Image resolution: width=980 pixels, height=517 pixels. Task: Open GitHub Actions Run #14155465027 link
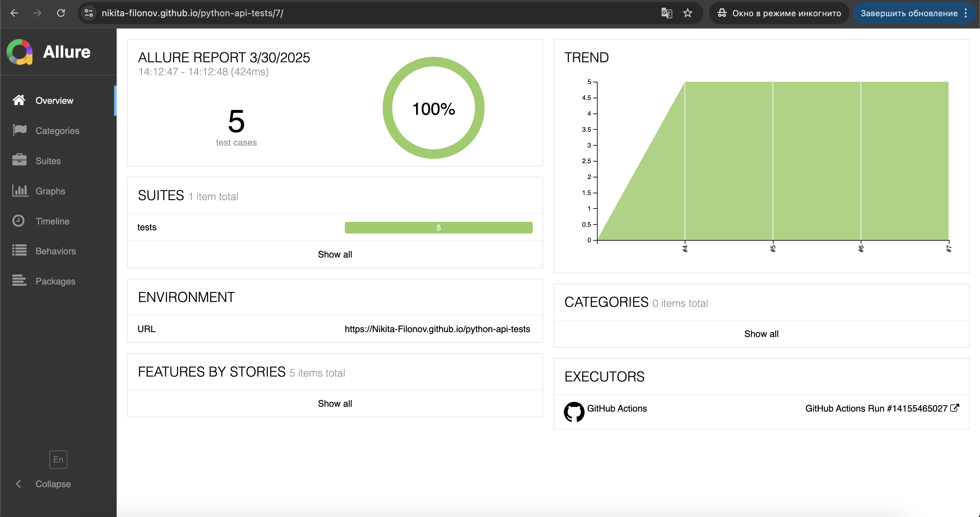click(882, 408)
